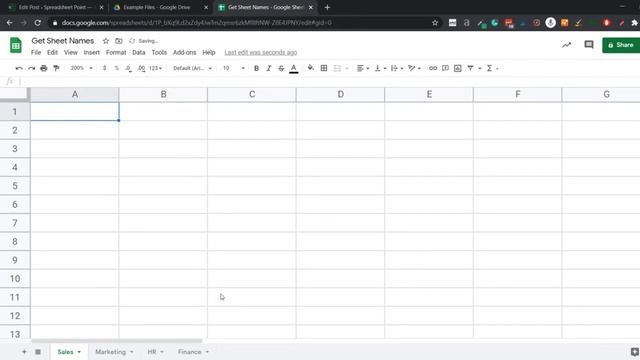The image size is (640, 360).
Task: Format as currency icon
Action: point(104,68)
